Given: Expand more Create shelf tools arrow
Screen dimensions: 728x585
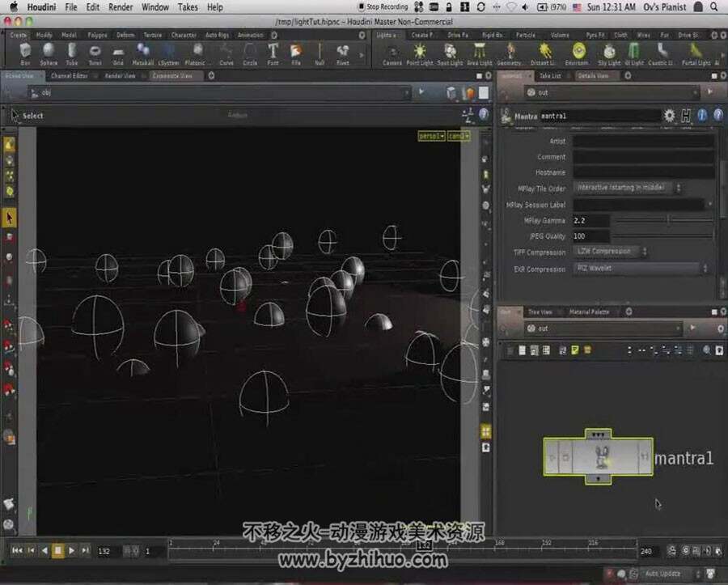Looking at the screenshot, I should coord(362,55).
